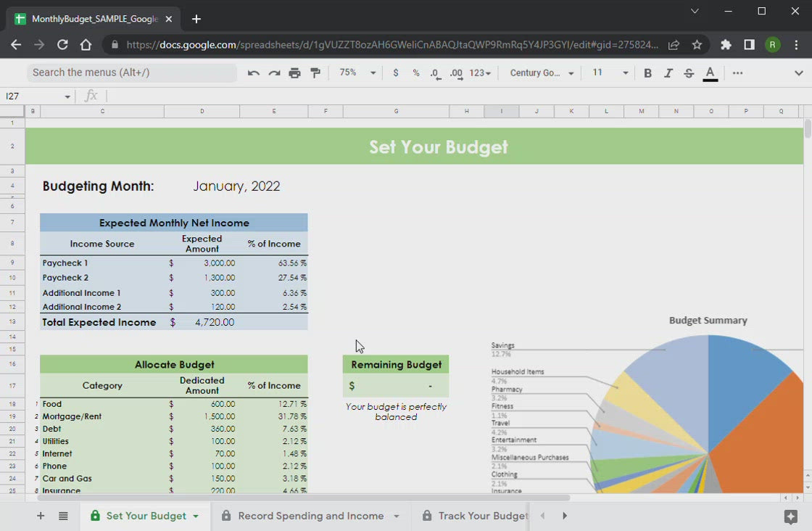This screenshot has height=531, width=812.
Task: Click the Search the menus field
Action: 132,73
